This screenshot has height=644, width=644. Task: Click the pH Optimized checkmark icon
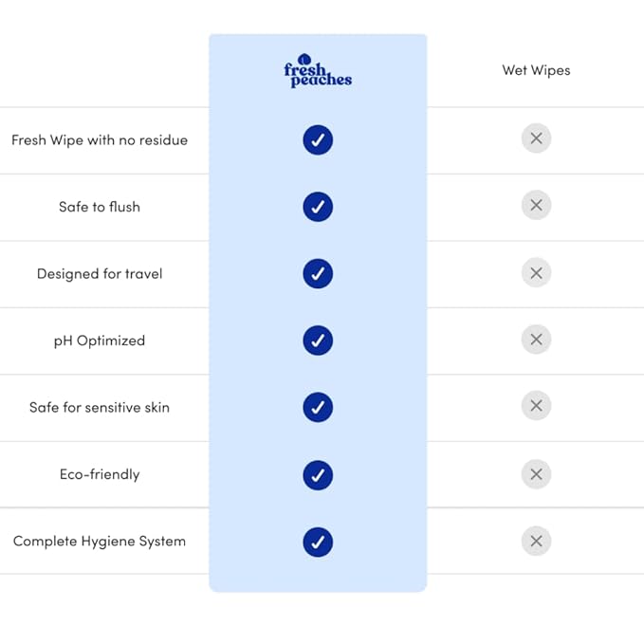318,340
